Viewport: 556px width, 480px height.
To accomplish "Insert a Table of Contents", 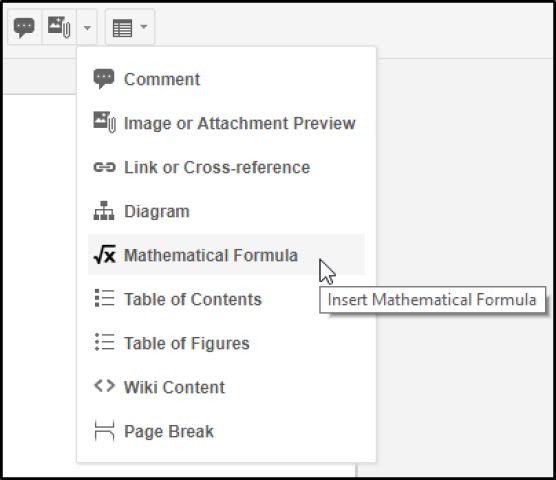I will click(x=226, y=299).
